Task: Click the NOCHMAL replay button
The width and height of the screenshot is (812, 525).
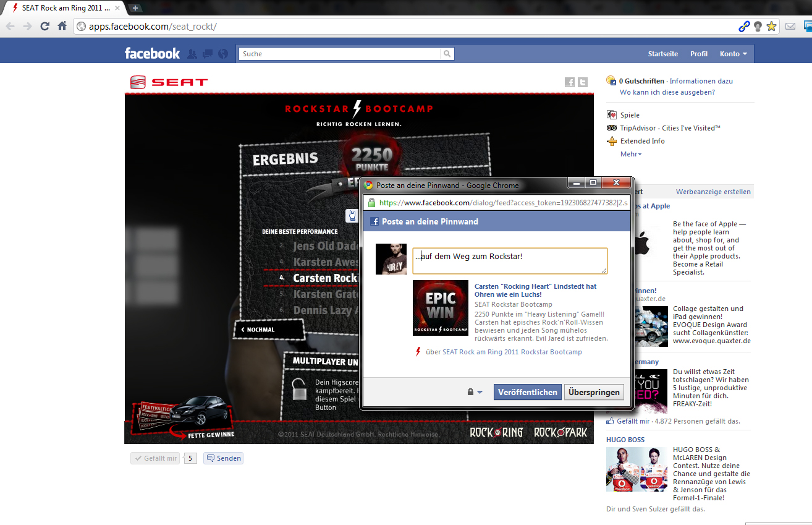Action: coord(261,330)
